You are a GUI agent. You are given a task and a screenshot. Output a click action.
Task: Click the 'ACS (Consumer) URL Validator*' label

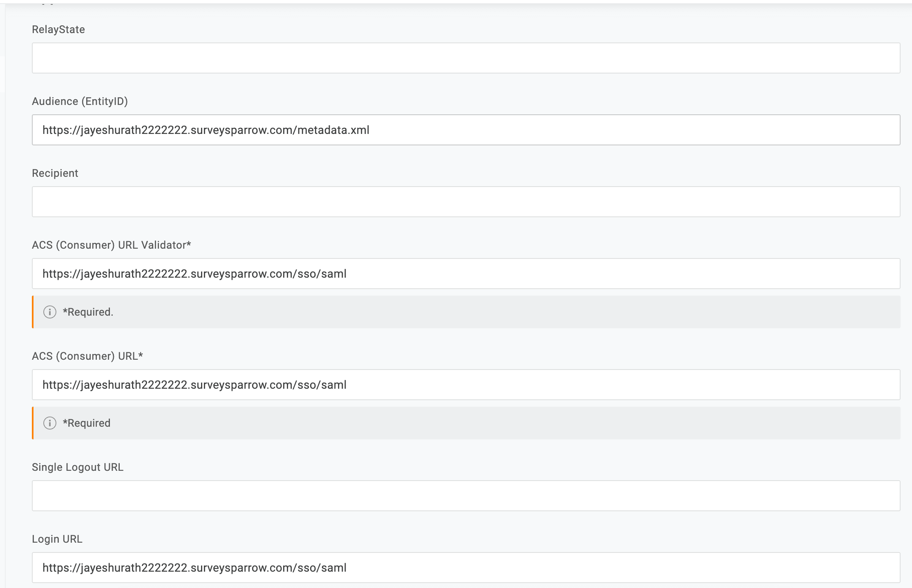111,245
